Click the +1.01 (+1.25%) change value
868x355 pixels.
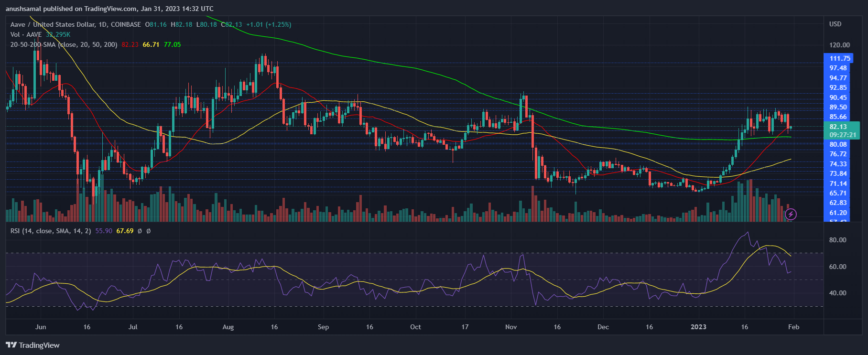point(269,24)
